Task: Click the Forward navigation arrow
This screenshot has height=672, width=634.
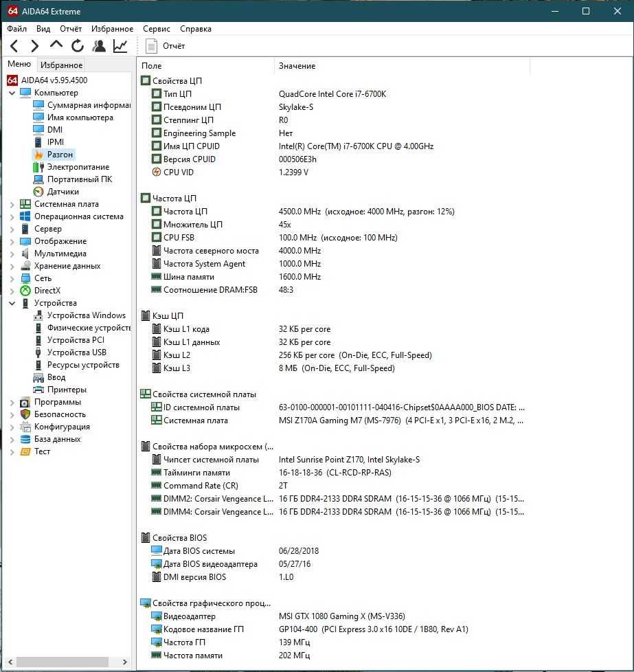Action: pos(35,46)
